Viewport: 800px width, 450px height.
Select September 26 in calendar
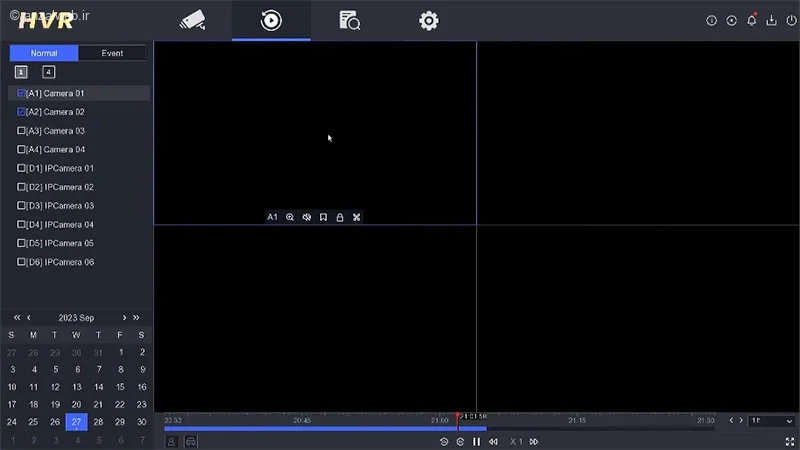(55, 422)
